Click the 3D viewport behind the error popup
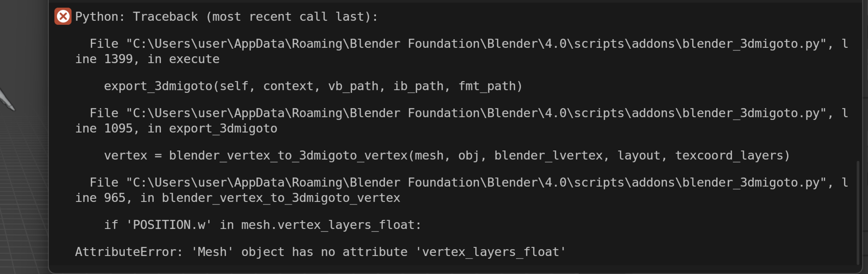Screen dimensions: 868x274 [23, 181]
